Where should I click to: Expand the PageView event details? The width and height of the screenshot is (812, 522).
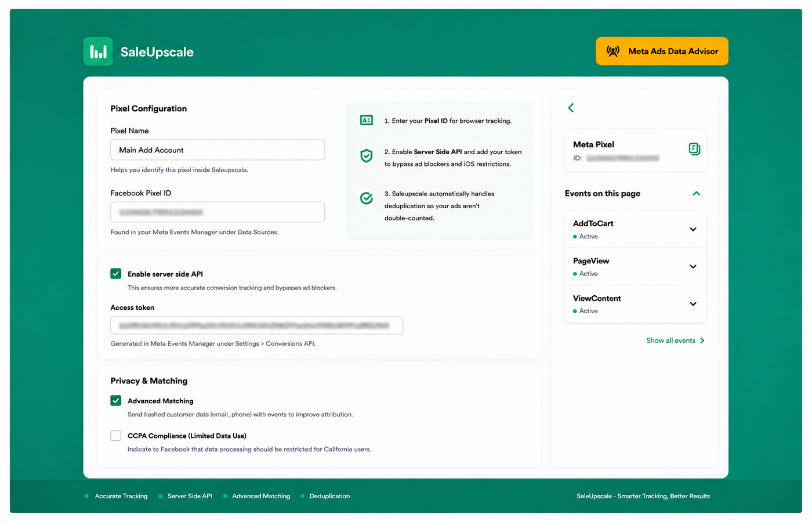tap(693, 267)
